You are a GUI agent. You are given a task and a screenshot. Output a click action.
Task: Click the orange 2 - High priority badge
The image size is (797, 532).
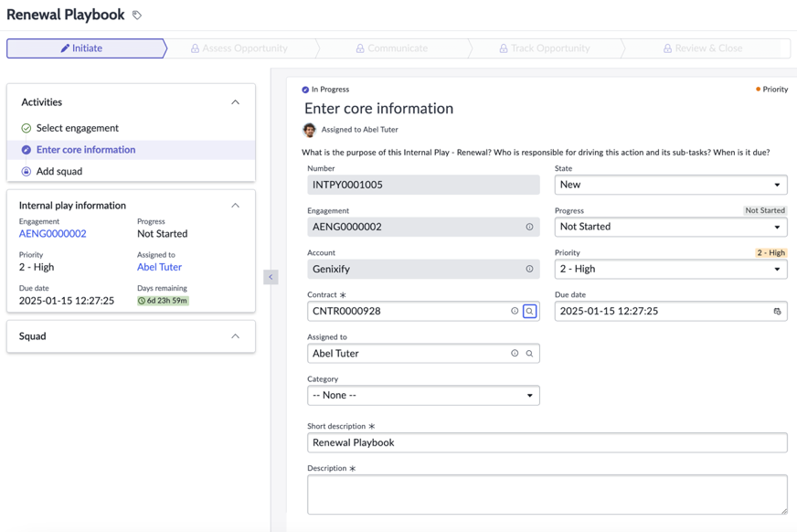tap(771, 252)
